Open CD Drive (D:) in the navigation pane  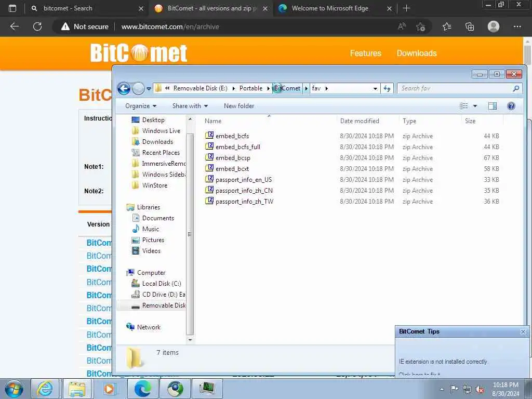pyautogui.click(x=164, y=295)
